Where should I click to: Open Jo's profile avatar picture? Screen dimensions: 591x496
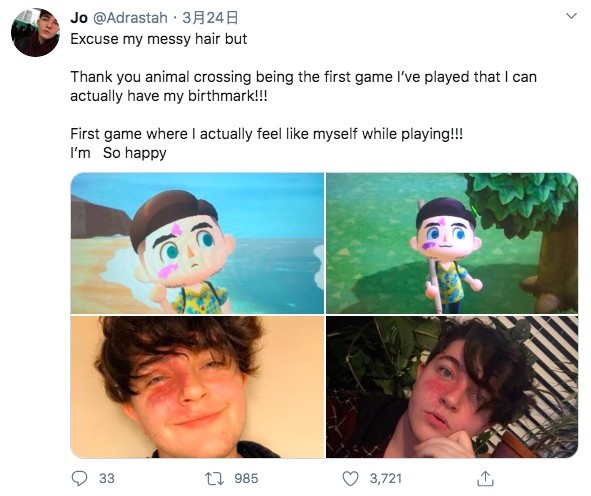[x=35, y=32]
